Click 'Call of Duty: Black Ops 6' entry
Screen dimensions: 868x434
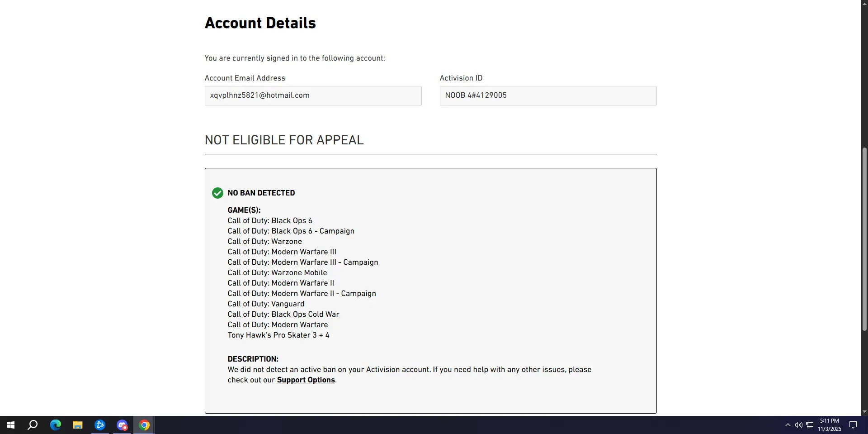[270, 221]
